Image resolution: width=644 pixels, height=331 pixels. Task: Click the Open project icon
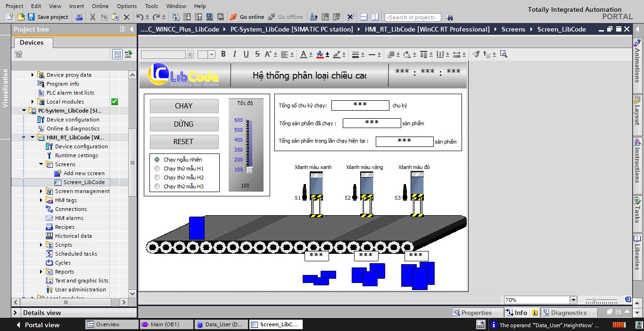21,17
